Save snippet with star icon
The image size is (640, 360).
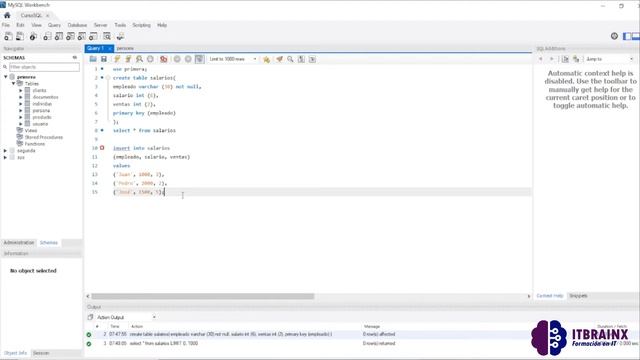point(266,59)
